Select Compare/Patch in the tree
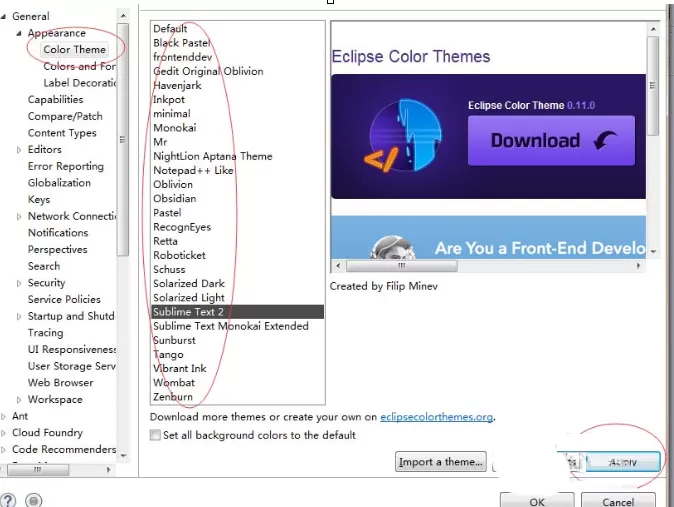This screenshot has height=507, width=674. pyautogui.click(x=65, y=116)
